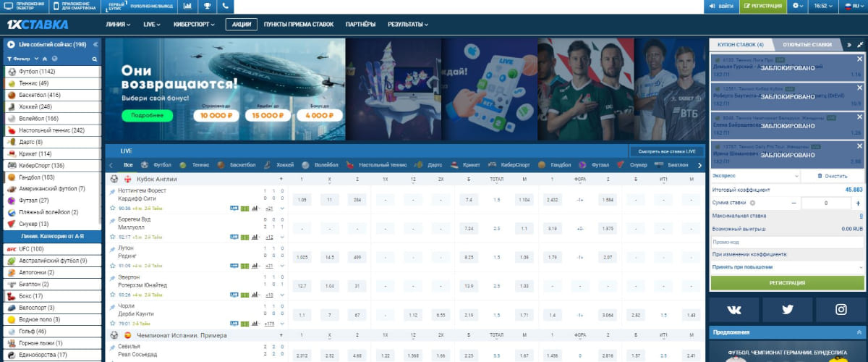Image resolution: width=868 pixels, height=362 pixels.
Task: Pin the Ноттингем Форест match
Action: pos(112,192)
